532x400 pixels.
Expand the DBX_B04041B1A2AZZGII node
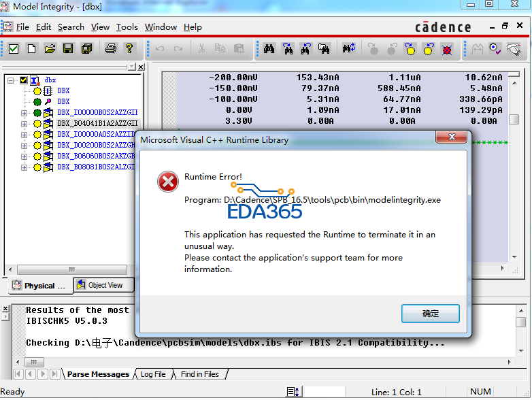tap(24, 124)
